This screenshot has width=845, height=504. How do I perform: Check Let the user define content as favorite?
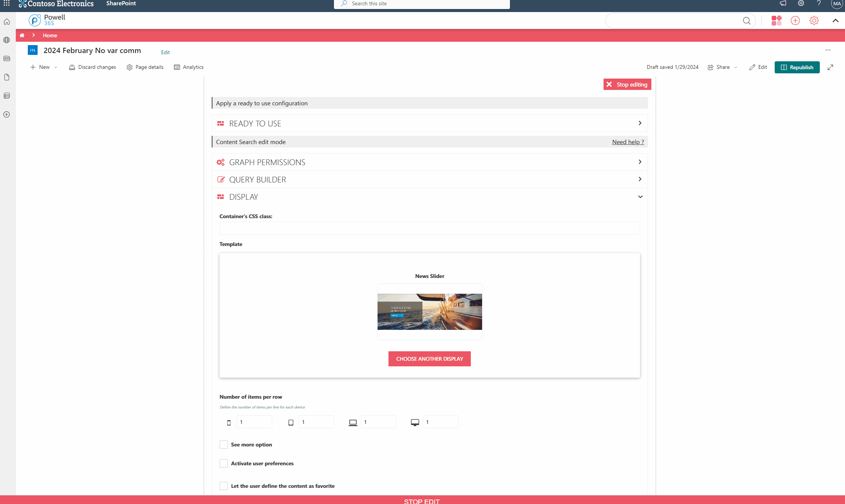pyautogui.click(x=224, y=486)
